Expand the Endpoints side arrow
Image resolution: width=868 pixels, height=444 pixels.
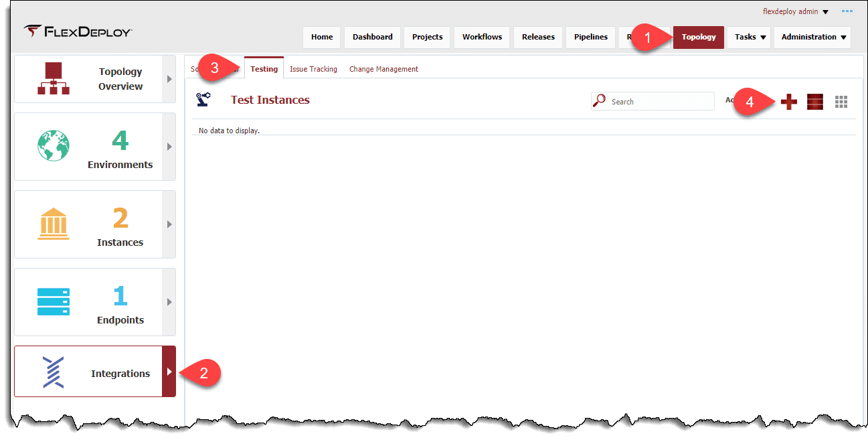coord(169,302)
